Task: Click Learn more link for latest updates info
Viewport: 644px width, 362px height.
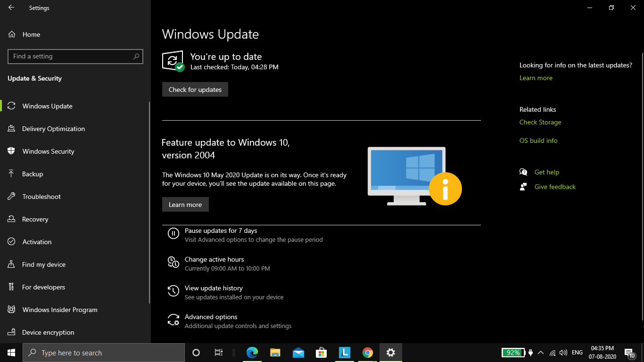Action: click(x=536, y=78)
